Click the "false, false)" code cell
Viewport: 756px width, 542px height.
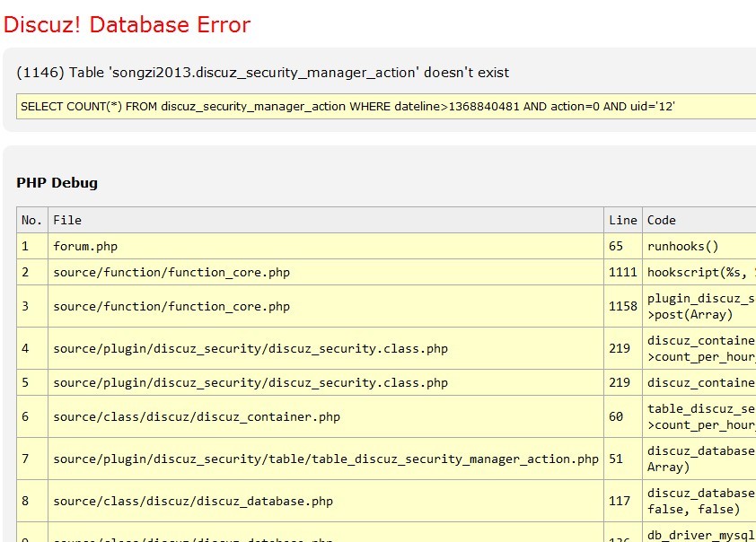pos(699,501)
